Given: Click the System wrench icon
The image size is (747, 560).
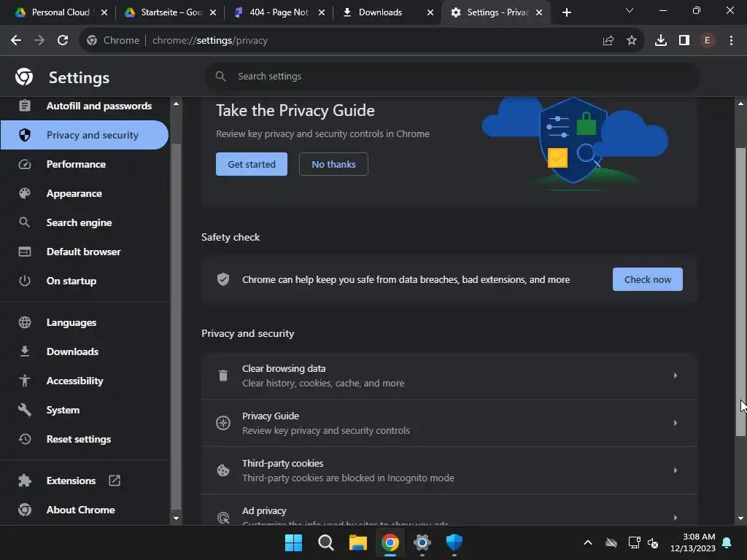Looking at the screenshot, I should pos(25,410).
